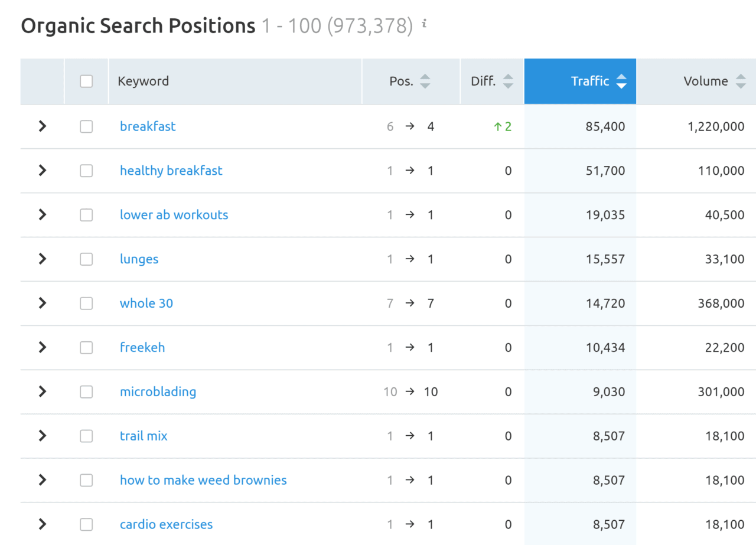Click the lower ab workouts keyword
This screenshot has width=756, height=545.
point(174,214)
